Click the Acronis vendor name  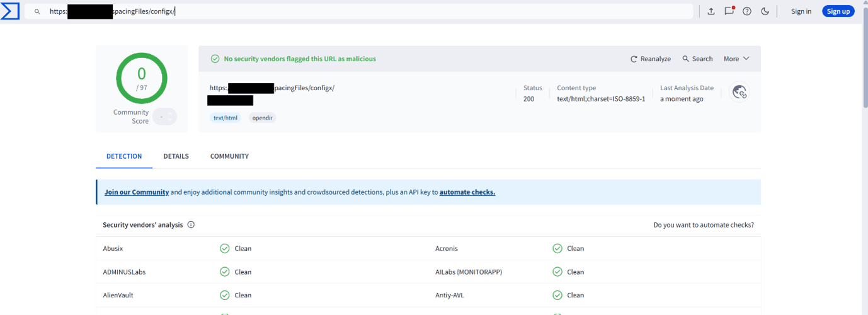pos(447,249)
